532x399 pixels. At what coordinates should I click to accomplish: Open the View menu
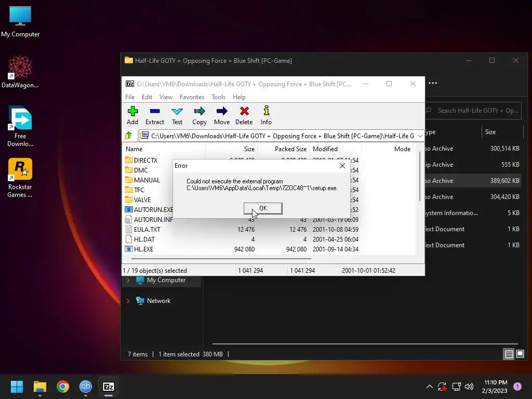[166, 97]
